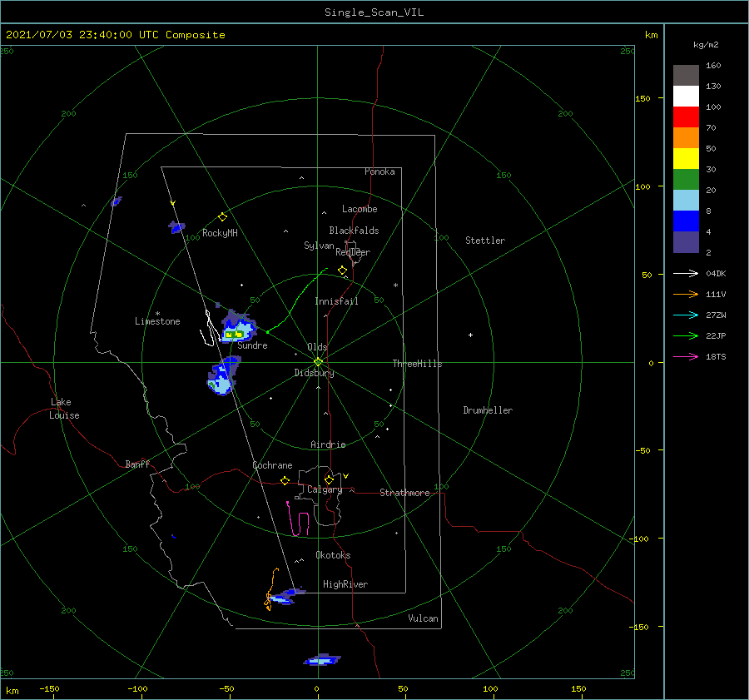Click the Didsbury city label
The height and width of the screenshot is (700, 749).
[x=314, y=373]
